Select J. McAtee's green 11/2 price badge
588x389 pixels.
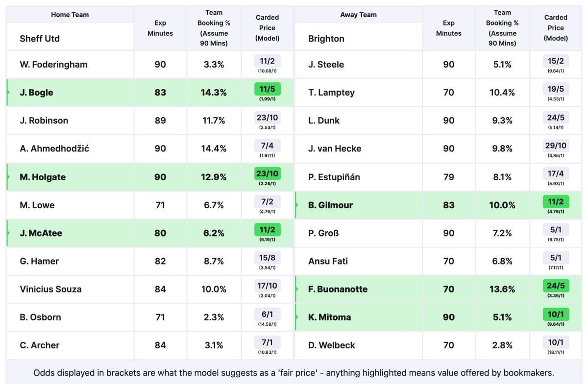pyautogui.click(x=267, y=229)
